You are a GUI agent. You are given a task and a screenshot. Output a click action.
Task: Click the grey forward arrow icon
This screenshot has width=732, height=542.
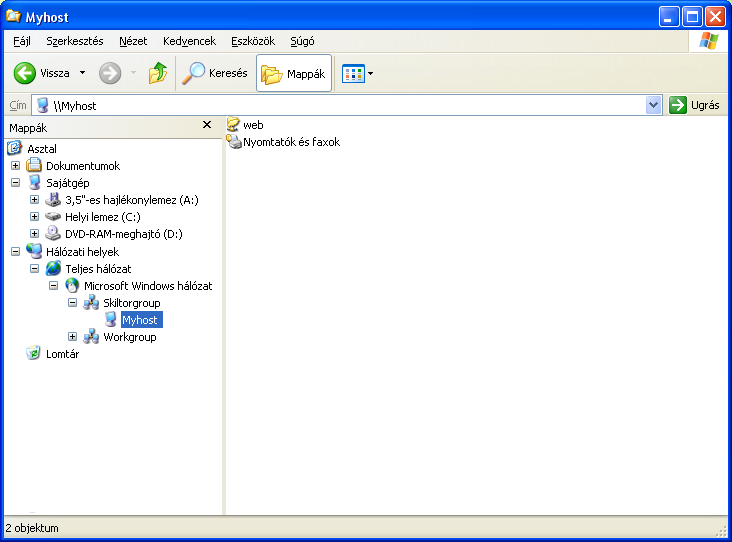pyautogui.click(x=110, y=73)
